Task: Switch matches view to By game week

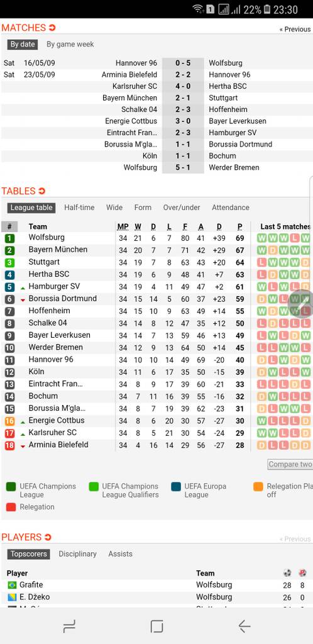Action: click(x=70, y=45)
